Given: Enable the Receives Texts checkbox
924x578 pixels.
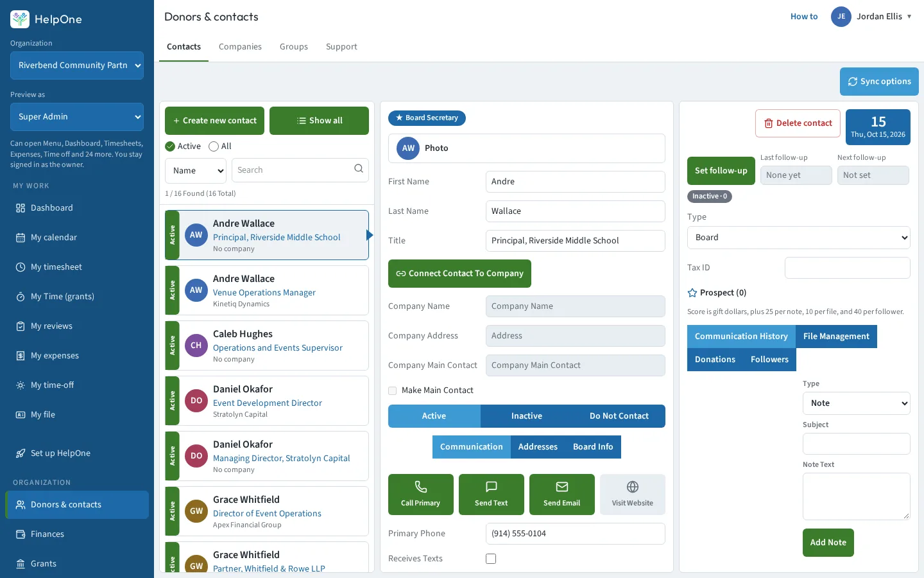Looking at the screenshot, I should click(491, 559).
